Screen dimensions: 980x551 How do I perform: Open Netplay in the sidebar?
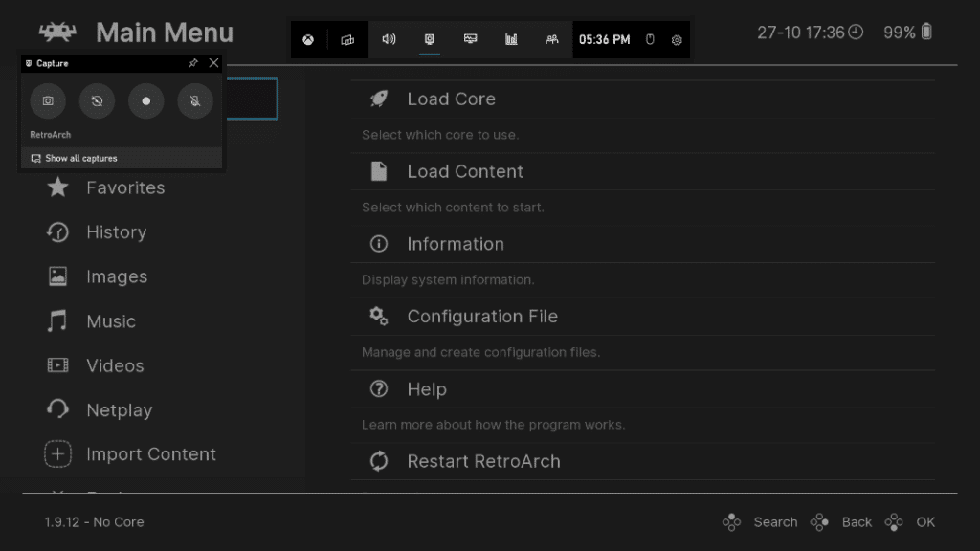119,410
